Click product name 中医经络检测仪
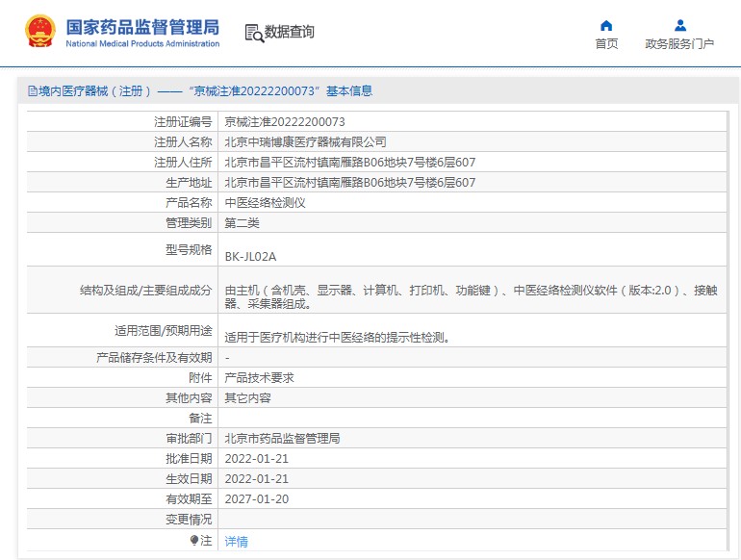Viewport: 741px width, 560px height. point(265,203)
